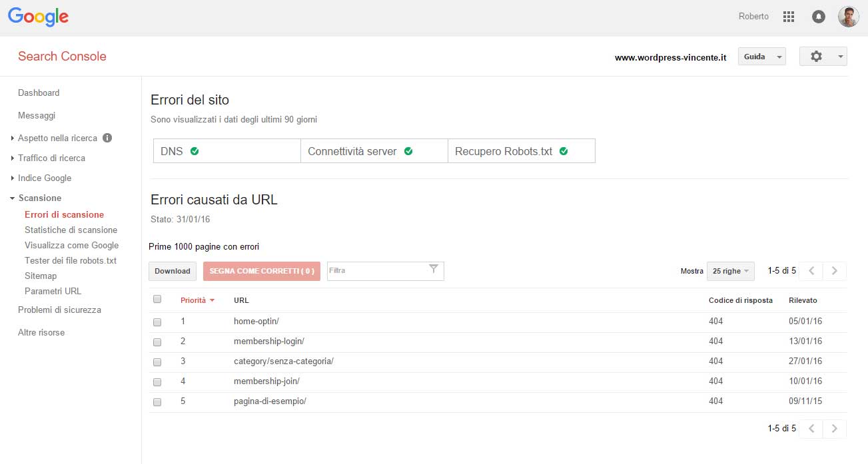868x464 pixels.
Task: Open the home-optin/ URL error
Action: (x=256, y=322)
